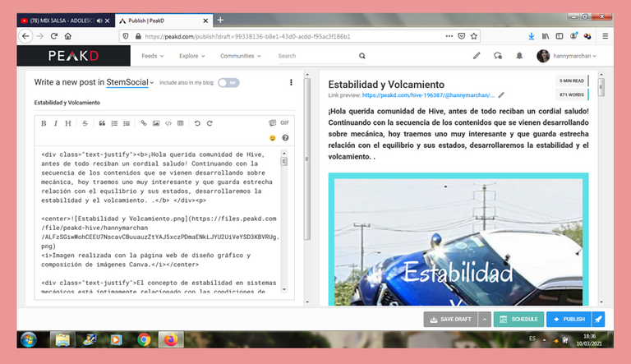
Task: Toggle Include also in my blog
Action: click(228, 82)
